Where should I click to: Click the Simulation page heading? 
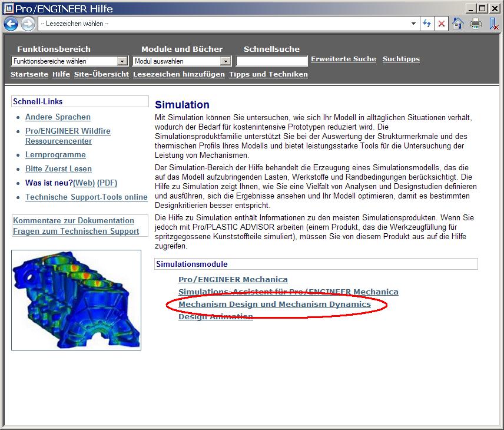click(182, 105)
